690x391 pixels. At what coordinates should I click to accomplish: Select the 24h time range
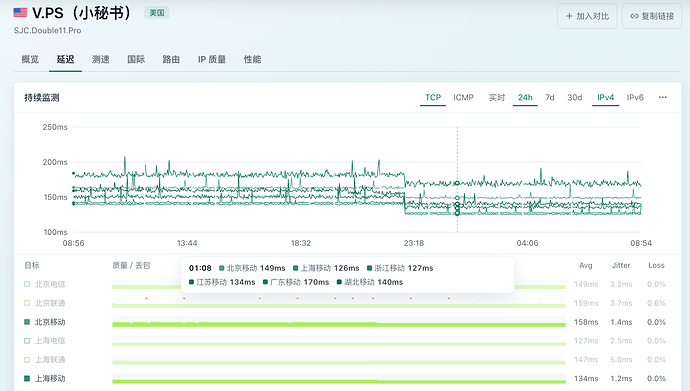pos(525,97)
